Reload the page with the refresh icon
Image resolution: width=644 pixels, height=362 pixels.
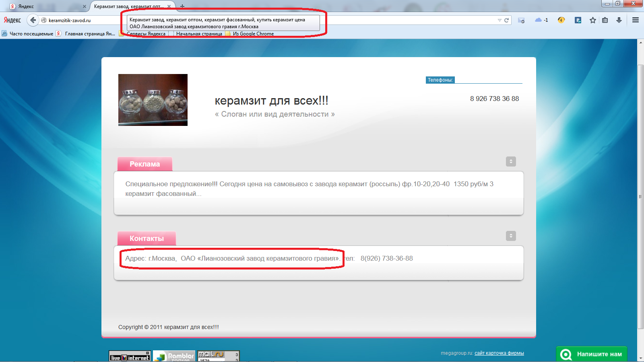507,20
